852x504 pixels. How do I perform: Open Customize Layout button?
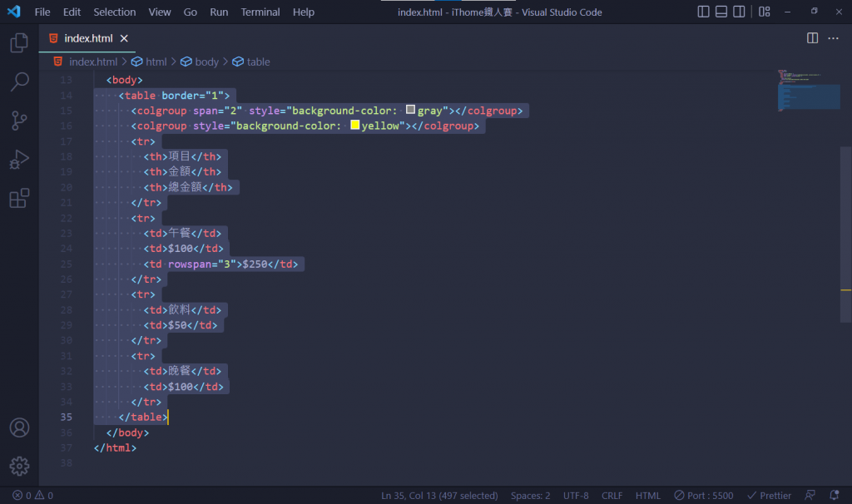[x=765, y=12]
